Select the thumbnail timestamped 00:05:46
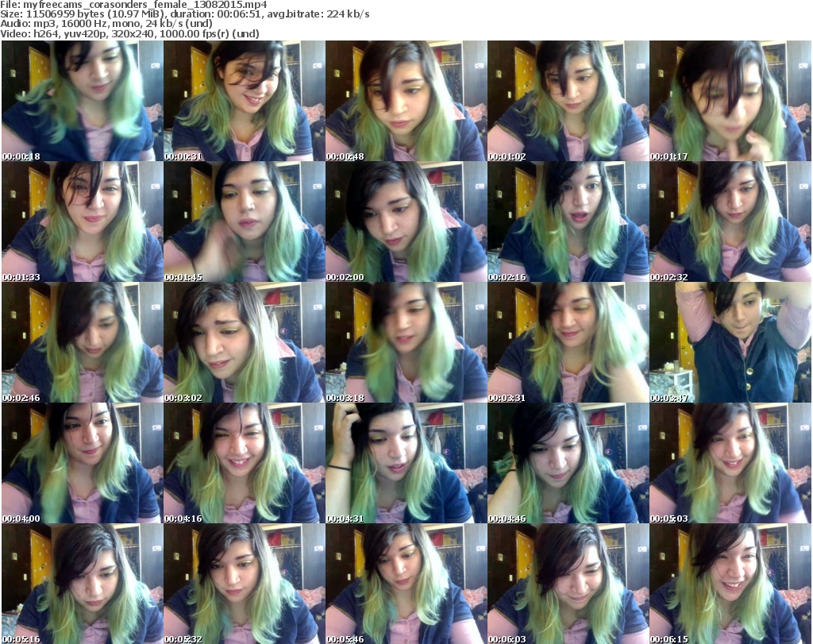Screen dimensions: 813x644 click(x=406, y=584)
